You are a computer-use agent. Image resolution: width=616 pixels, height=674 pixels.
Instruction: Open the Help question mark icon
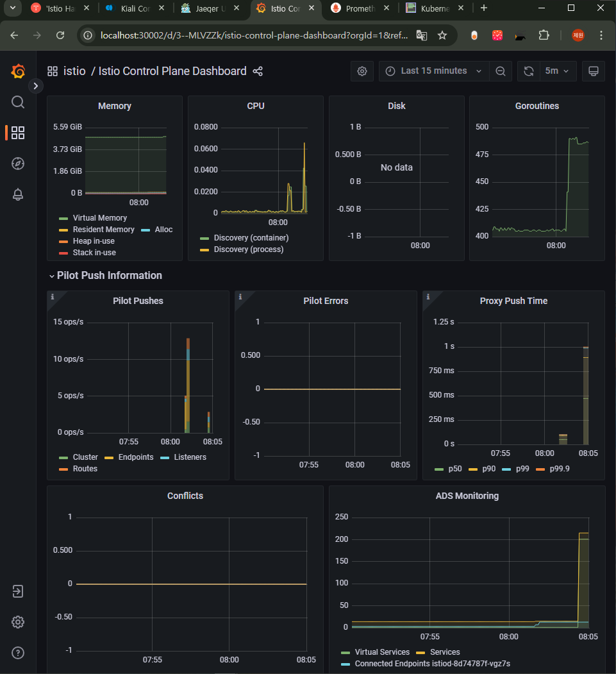click(x=17, y=653)
